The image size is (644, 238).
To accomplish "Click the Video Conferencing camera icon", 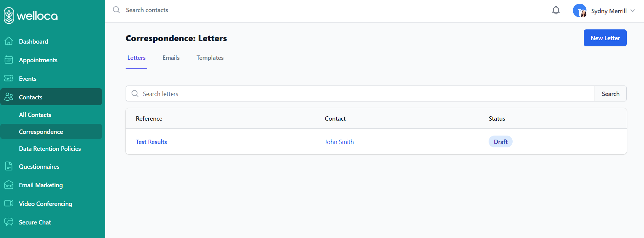I will 9,204.
